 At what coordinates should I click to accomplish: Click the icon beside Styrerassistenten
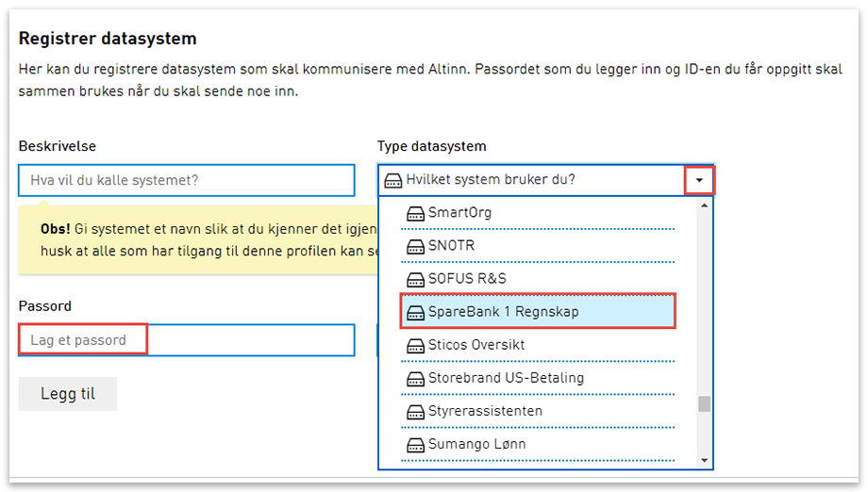click(x=415, y=412)
